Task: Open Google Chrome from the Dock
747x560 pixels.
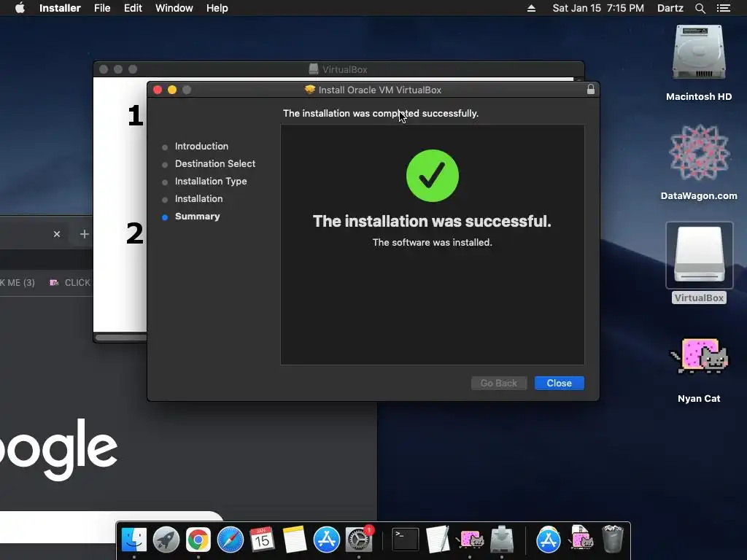Action: (198, 540)
